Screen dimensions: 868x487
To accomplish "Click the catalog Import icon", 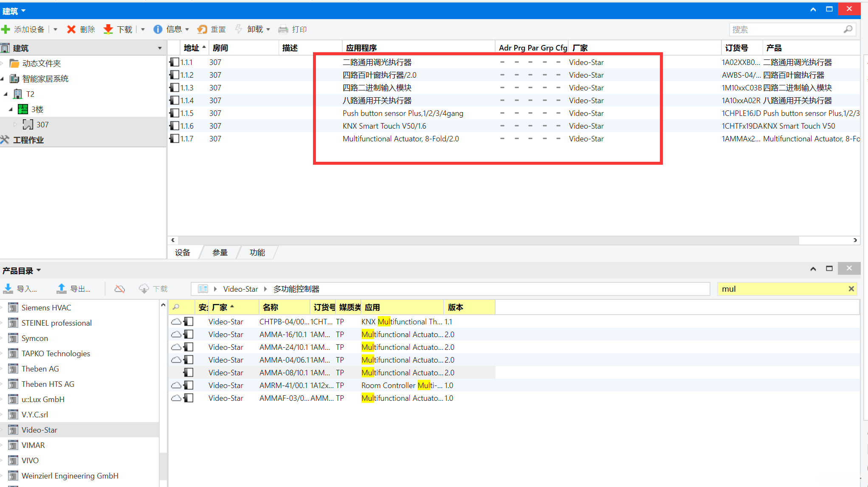I will click(x=8, y=289).
